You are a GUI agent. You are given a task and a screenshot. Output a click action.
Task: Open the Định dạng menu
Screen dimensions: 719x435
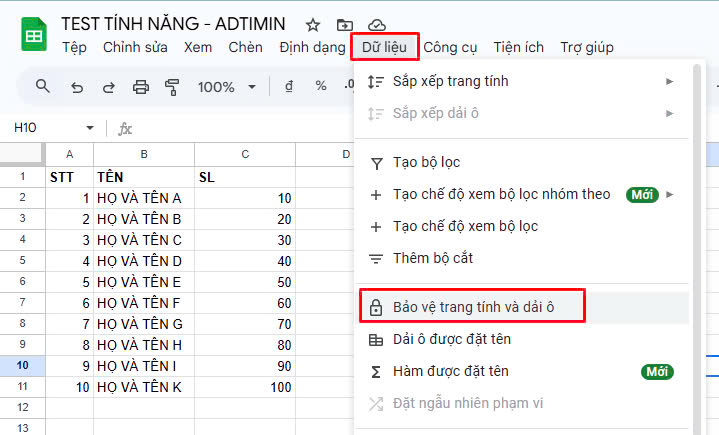[312, 47]
